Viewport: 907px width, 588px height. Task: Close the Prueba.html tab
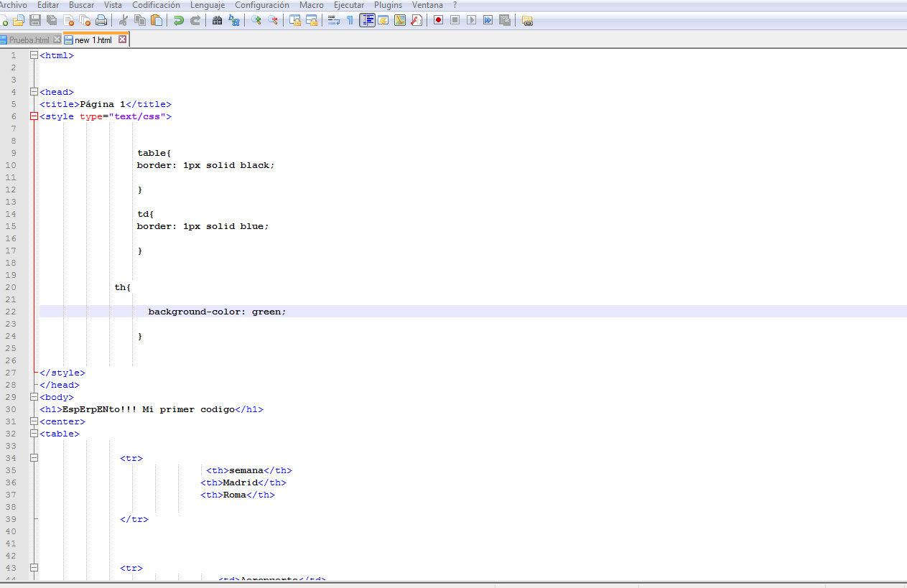point(57,40)
